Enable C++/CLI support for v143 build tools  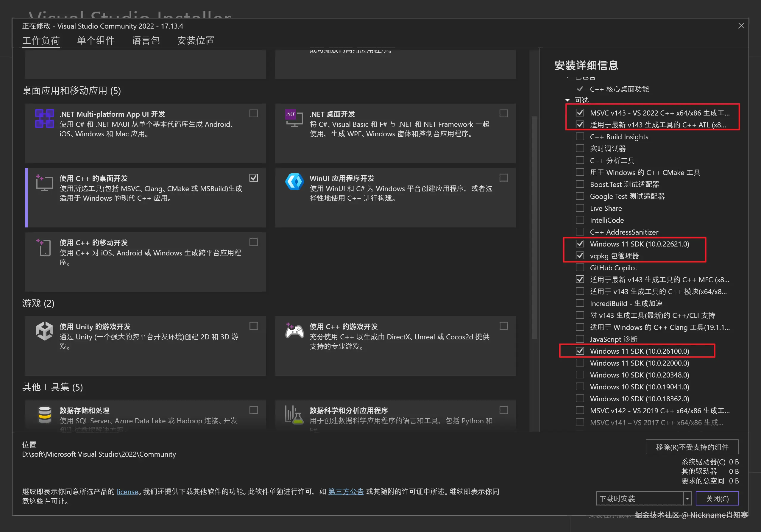click(580, 315)
